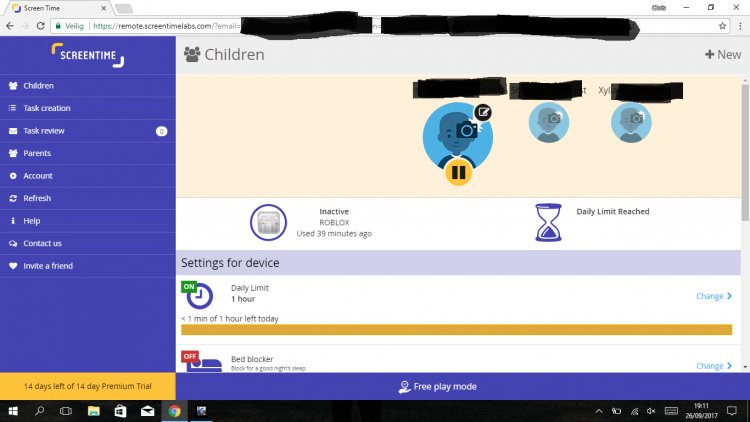The width and height of the screenshot is (750, 422).
Task: Click the Screentime logo
Action: pos(88,55)
